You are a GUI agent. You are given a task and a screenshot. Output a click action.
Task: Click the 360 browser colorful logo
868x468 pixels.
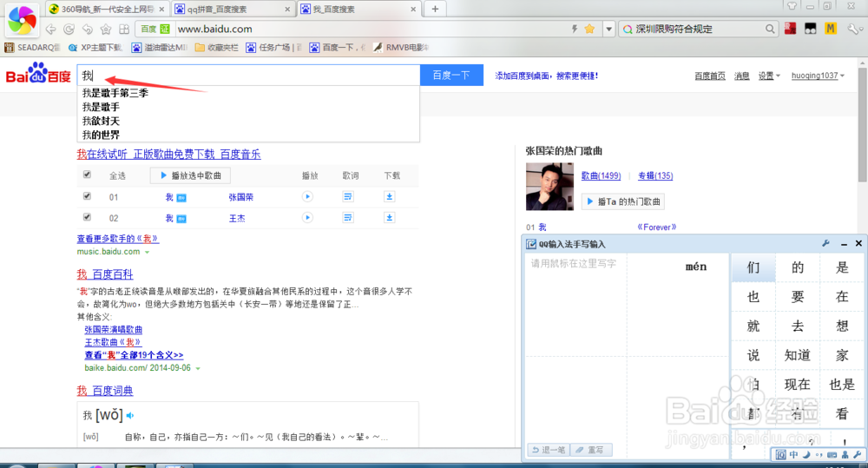(23, 19)
